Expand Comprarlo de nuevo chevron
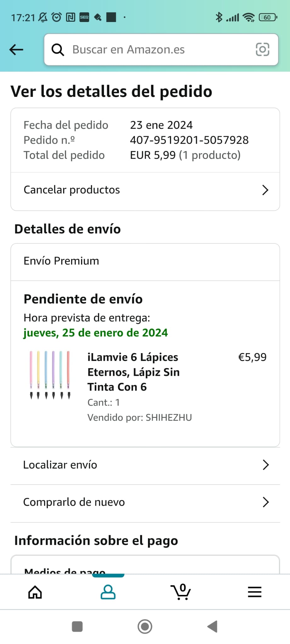 tap(265, 502)
